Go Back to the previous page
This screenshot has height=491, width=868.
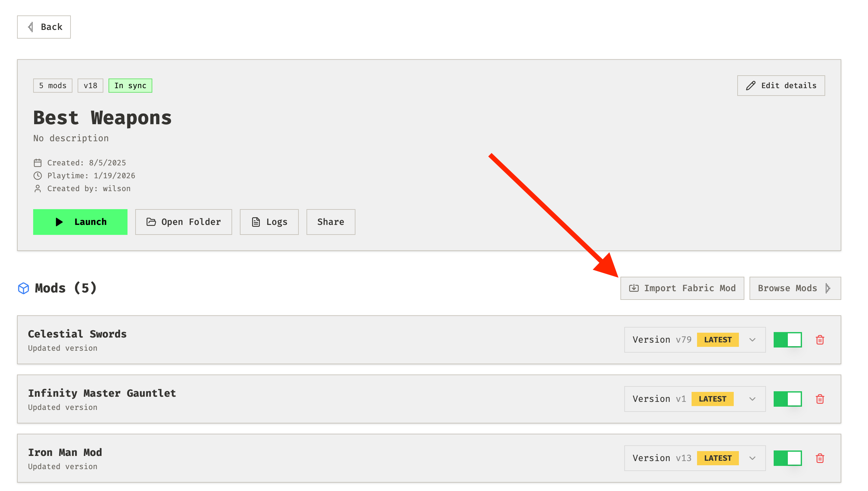point(44,27)
